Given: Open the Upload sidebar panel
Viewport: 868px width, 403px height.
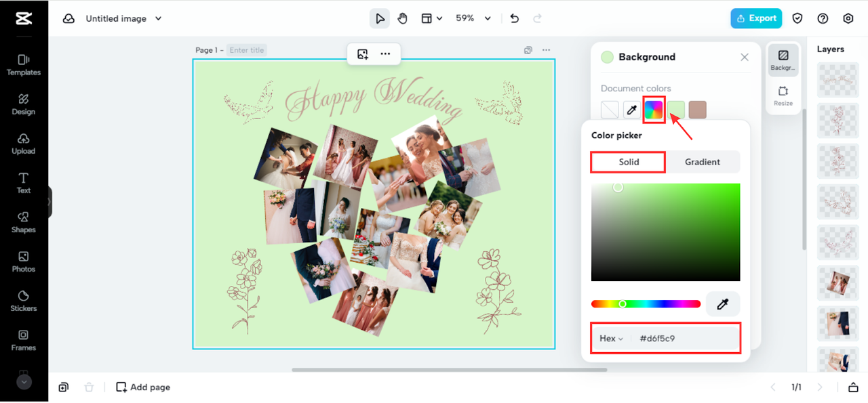Looking at the screenshot, I should (x=24, y=144).
